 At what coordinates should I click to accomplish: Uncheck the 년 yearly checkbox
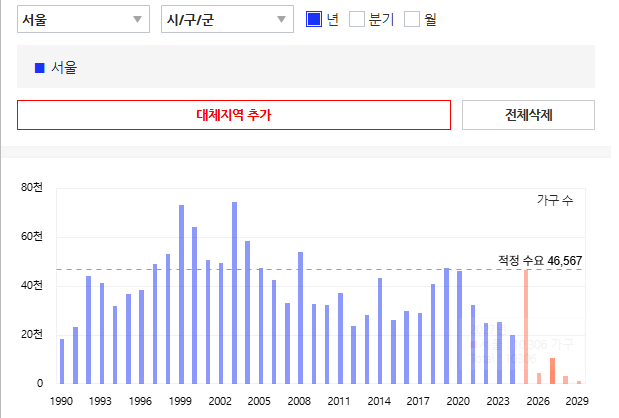pos(314,19)
